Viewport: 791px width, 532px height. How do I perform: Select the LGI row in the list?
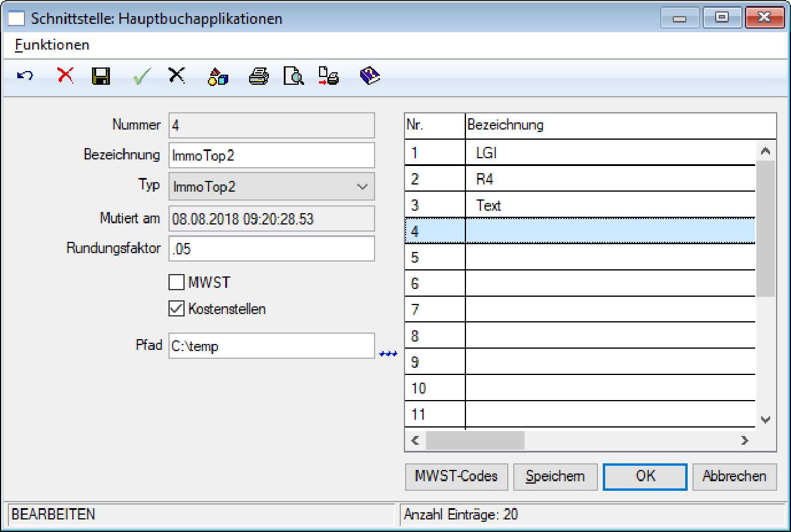580,153
